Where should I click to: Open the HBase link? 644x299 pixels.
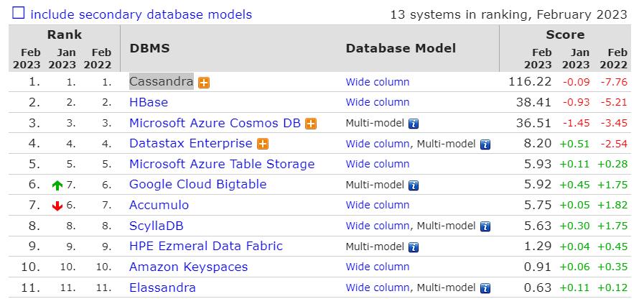[x=148, y=102]
